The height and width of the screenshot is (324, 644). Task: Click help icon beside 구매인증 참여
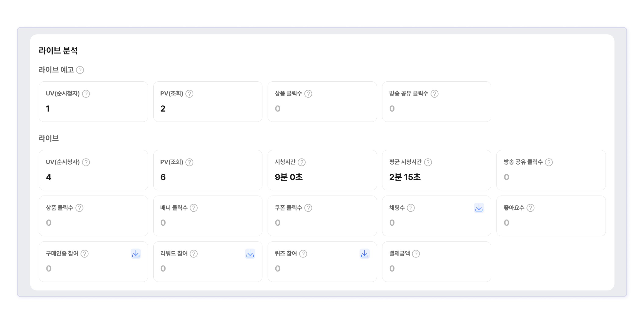click(x=85, y=254)
